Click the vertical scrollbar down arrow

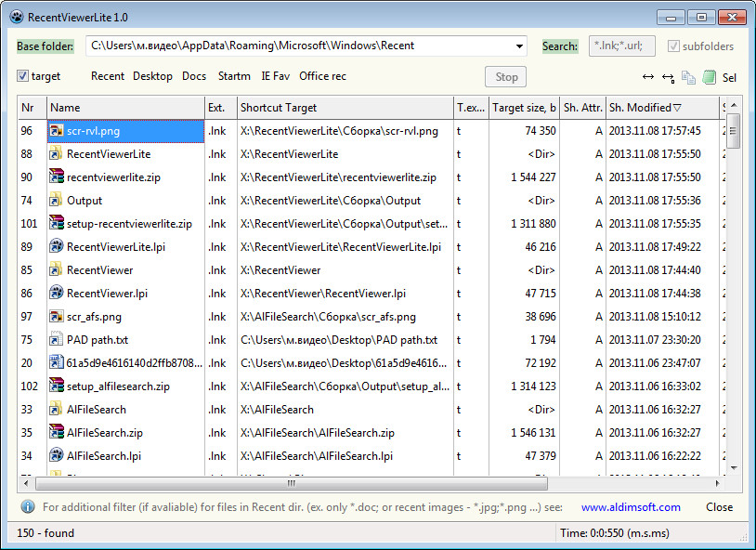(x=734, y=468)
